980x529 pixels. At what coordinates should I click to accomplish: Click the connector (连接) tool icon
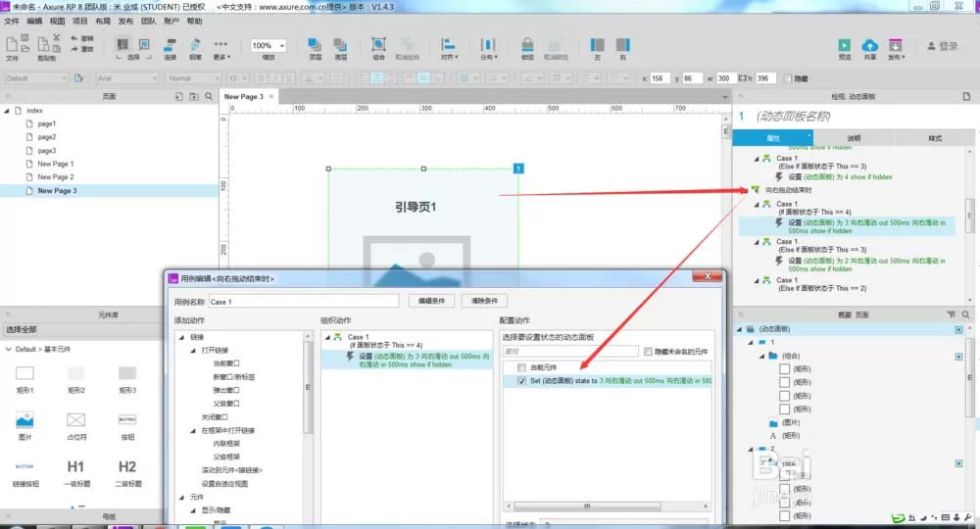click(x=170, y=45)
